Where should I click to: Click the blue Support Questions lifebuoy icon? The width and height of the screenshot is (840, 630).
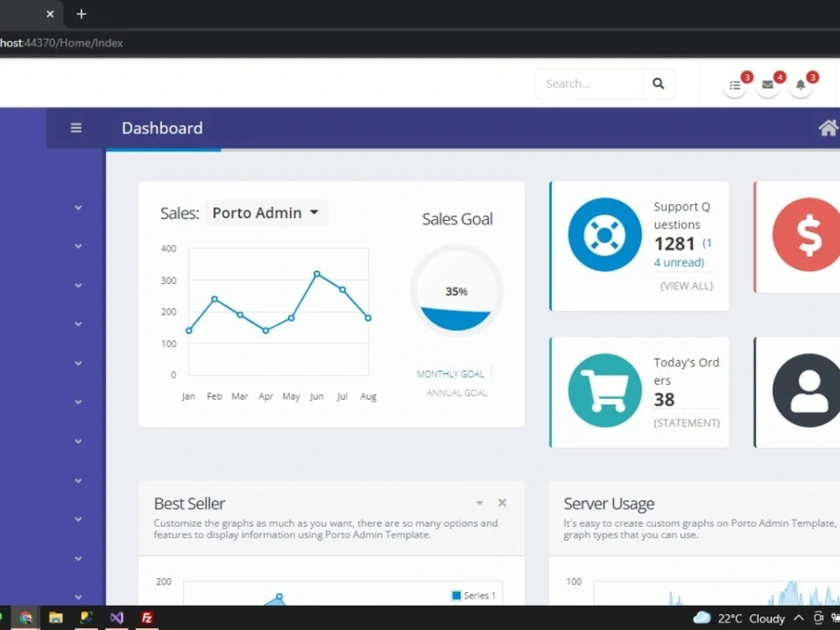(605, 234)
